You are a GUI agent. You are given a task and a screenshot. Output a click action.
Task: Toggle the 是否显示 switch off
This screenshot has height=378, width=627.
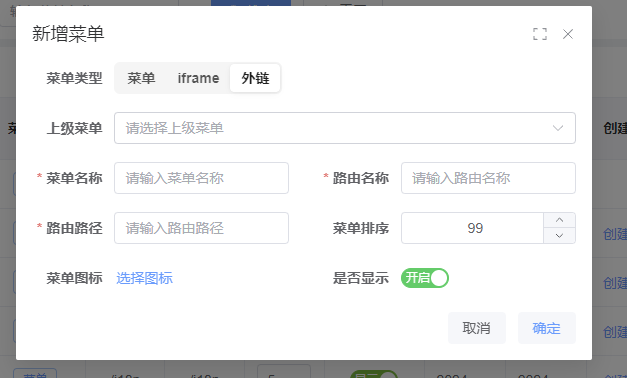pyautogui.click(x=425, y=278)
